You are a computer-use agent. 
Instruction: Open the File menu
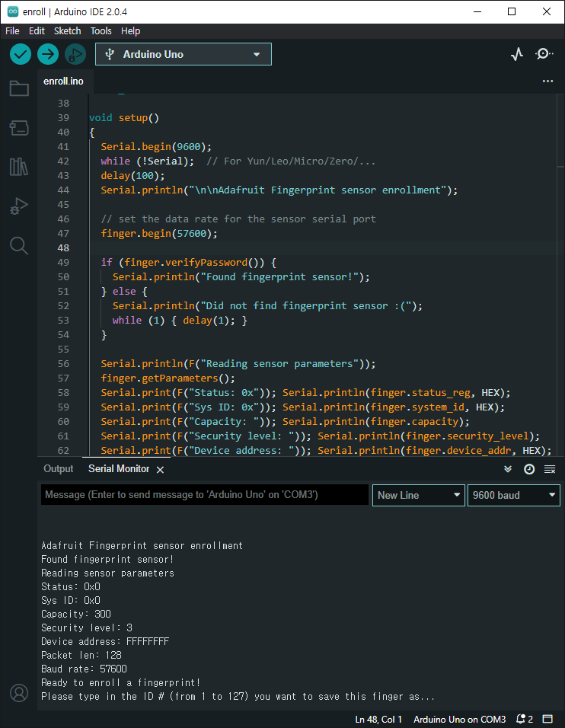tap(12, 31)
